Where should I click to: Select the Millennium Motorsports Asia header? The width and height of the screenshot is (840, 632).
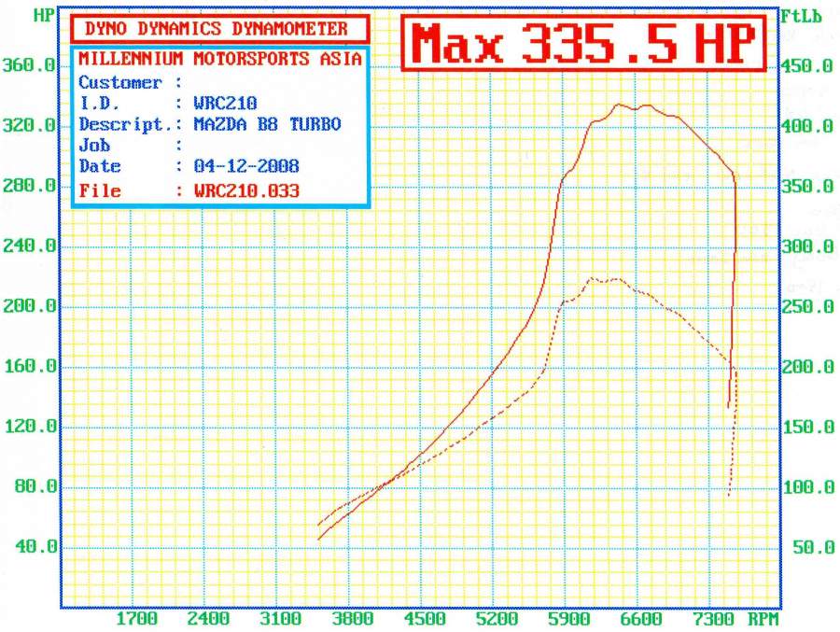[220, 59]
